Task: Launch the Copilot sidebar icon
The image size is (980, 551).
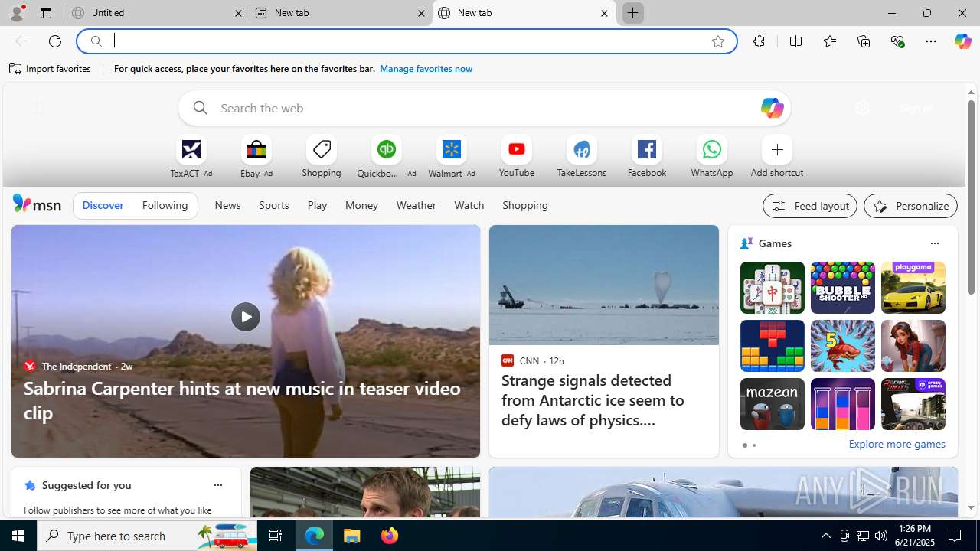Action: pyautogui.click(x=962, y=41)
